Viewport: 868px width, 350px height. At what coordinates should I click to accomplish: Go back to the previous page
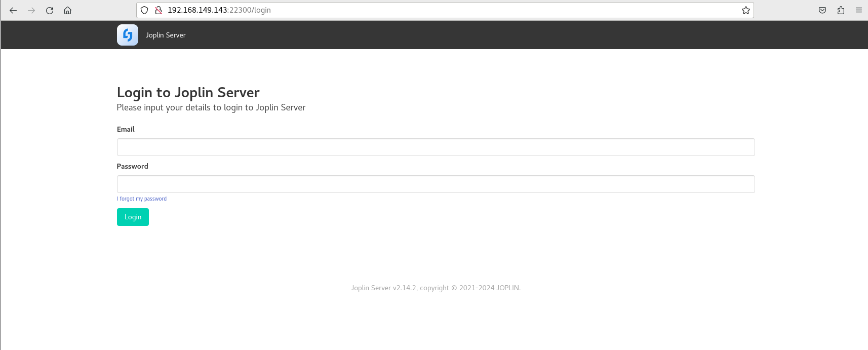tap(13, 10)
